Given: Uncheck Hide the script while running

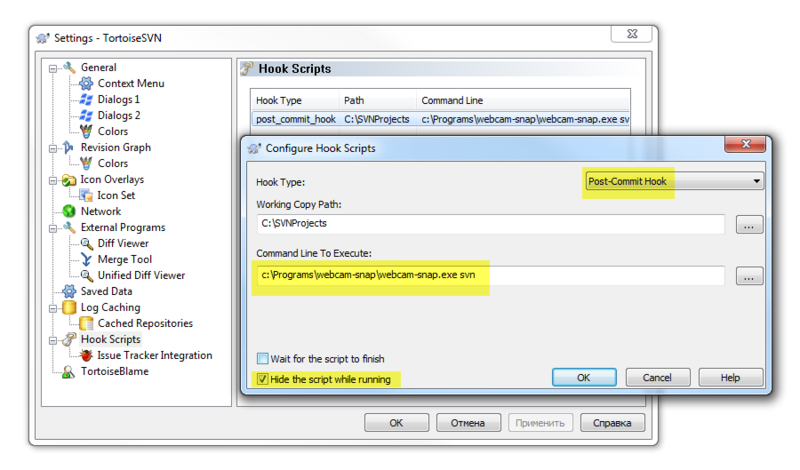Looking at the screenshot, I should coord(262,379).
